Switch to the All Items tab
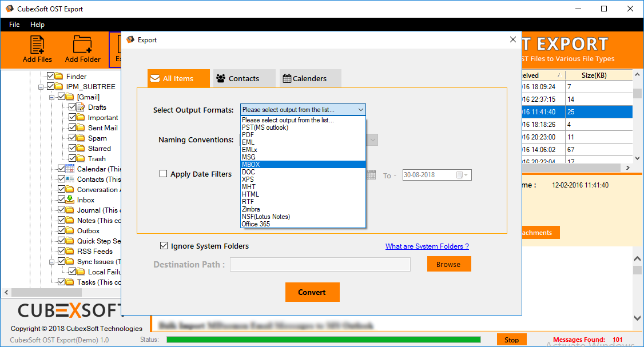 (x=178, y=78)
